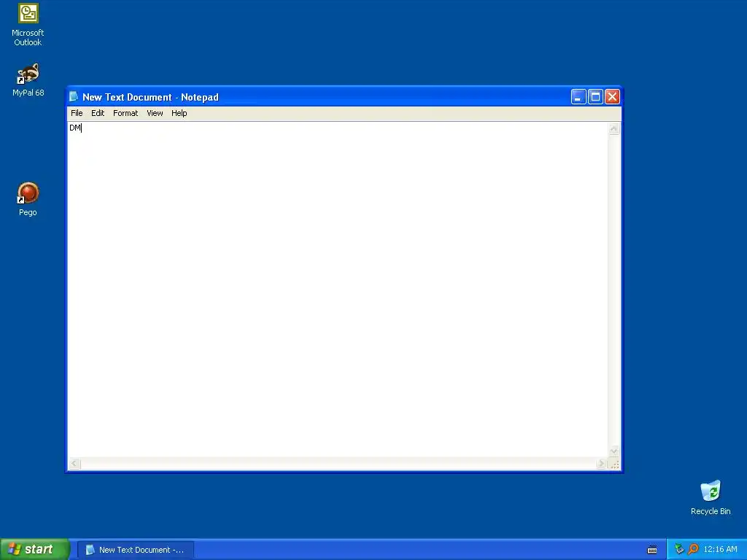The width and height of the screenshot is (747, 560).
Task: Click the orange magnifier tray icon
Action: [x=693, y=549]
